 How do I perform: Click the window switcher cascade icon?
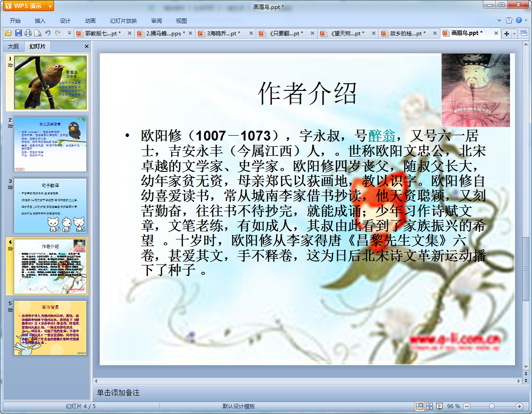point(524,33)
